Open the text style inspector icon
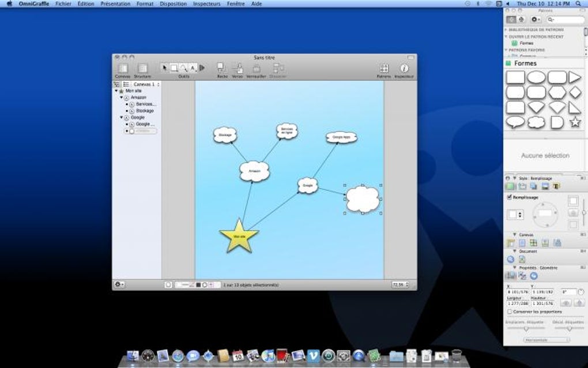Viewport: 588px width, 368px height. pyautogui.click(x=556, y=186)
